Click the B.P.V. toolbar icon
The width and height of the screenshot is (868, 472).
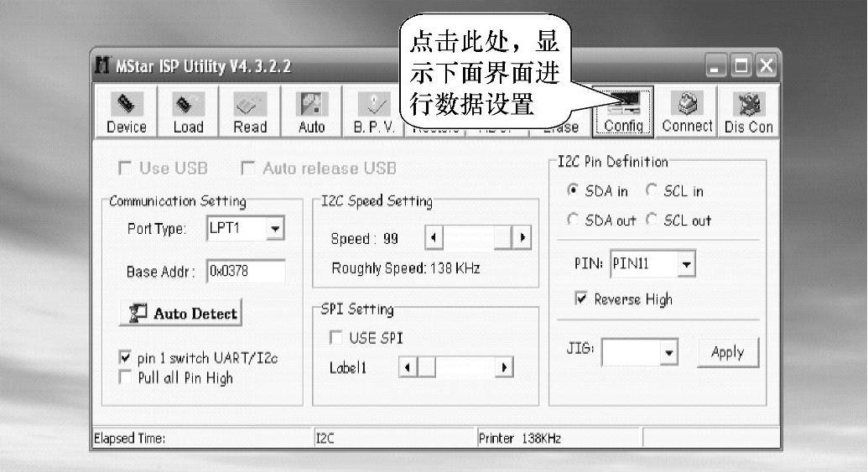coord(373,112)
